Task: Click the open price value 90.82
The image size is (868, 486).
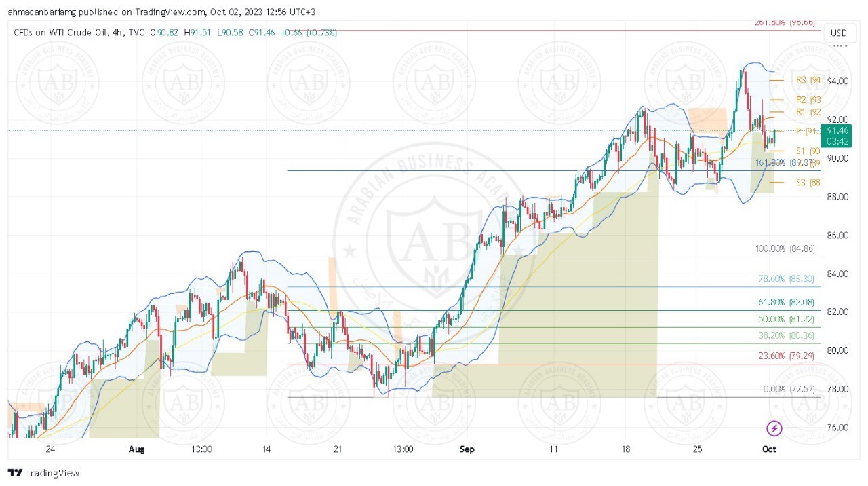Action: (x=169, y=33)
